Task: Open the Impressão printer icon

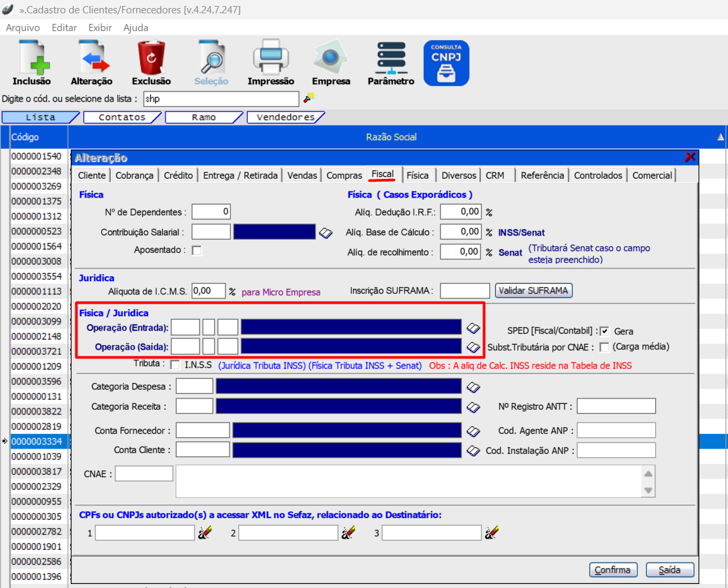Action: (270, 59)
